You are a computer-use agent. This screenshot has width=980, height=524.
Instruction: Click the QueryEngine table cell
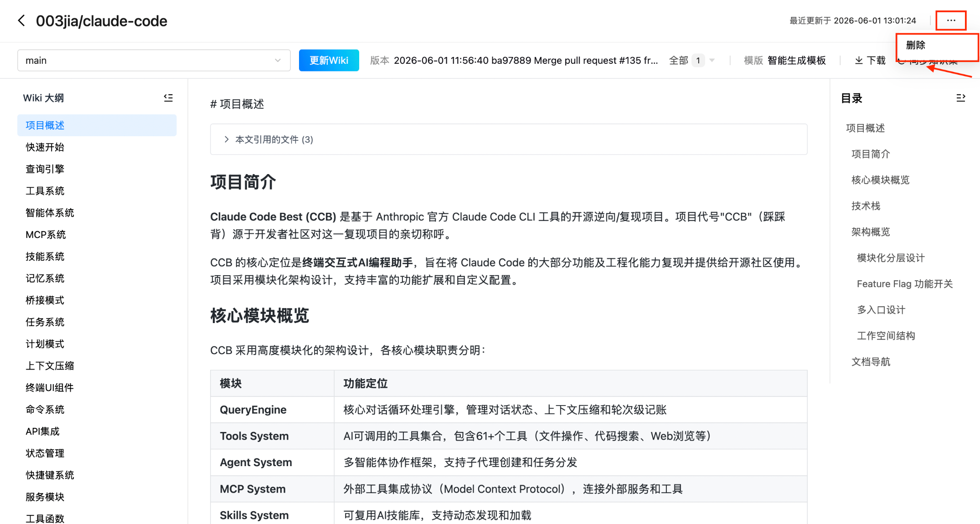click(272, 410)
